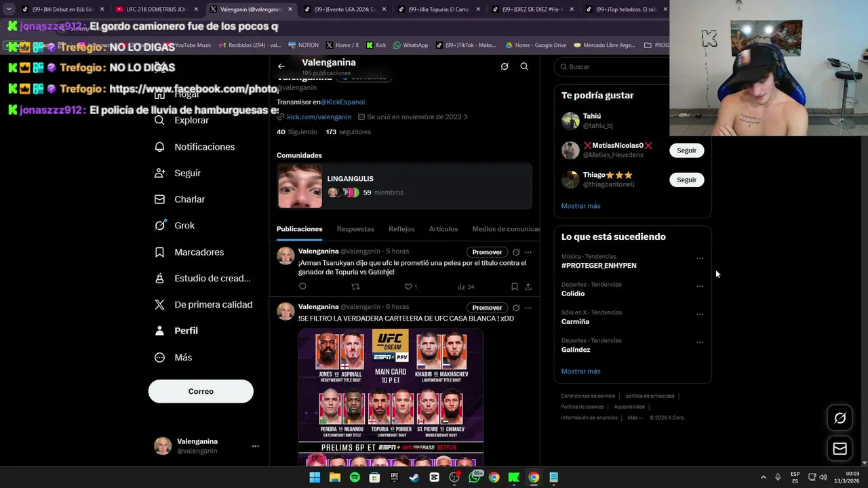Open options for #PROTEGER_ENHYPEN trend
The width and height of the screenshot is (868, 488).
(700, 258)
